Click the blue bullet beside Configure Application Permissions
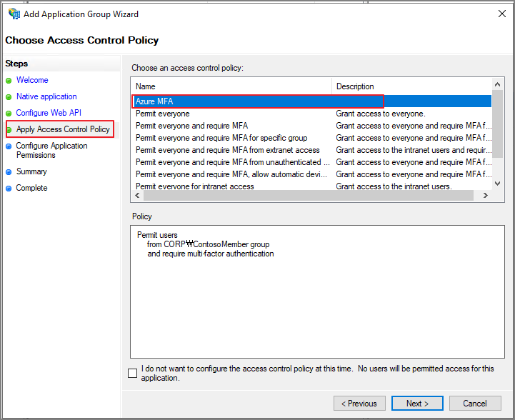 click(x=9, y=146)
